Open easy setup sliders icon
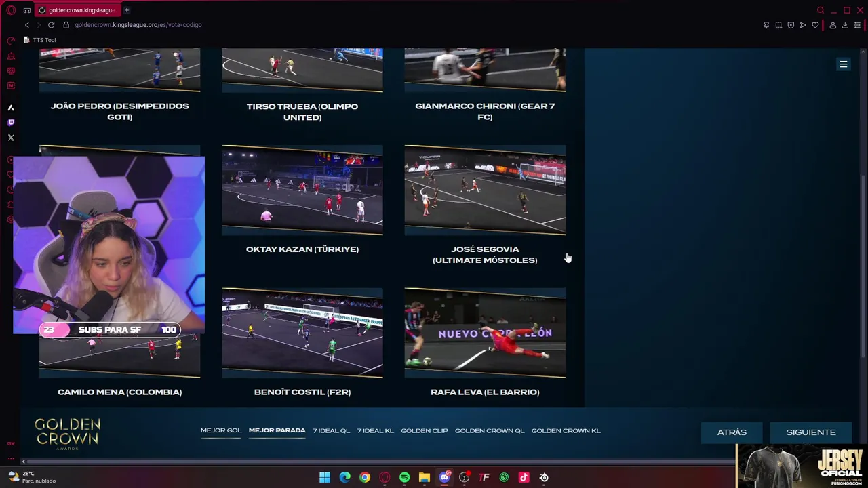Viewport: 868px width, 488px height. [x=857, y=25]
